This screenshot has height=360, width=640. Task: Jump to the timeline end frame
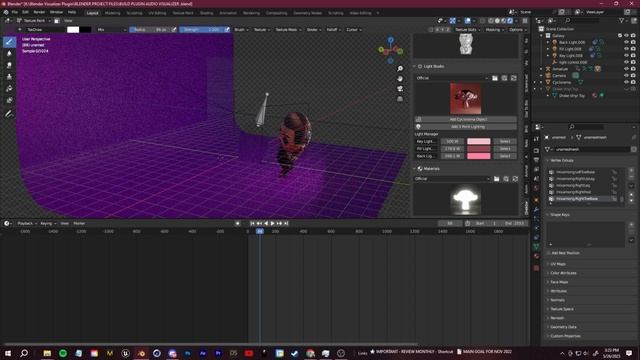click(x=286, y=223)
